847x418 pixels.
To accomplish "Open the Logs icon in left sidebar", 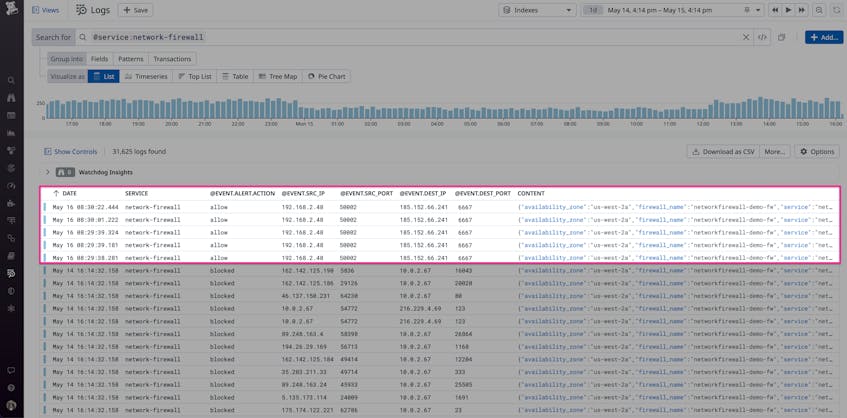I will (11, 273).
